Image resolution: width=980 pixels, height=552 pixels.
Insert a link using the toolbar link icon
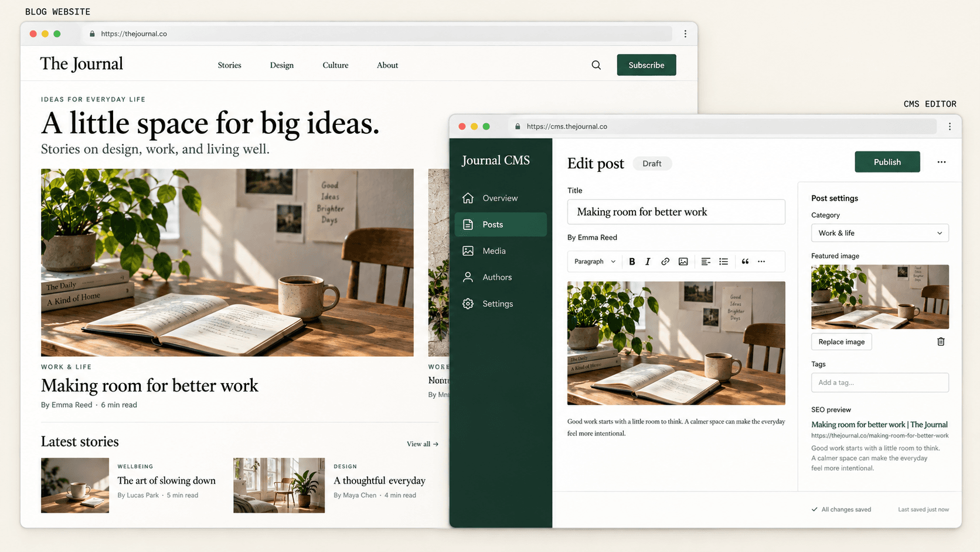click(x=665, y=262)
